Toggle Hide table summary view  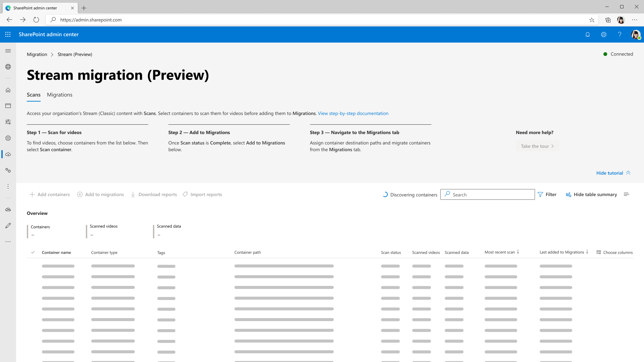[591, 194]
